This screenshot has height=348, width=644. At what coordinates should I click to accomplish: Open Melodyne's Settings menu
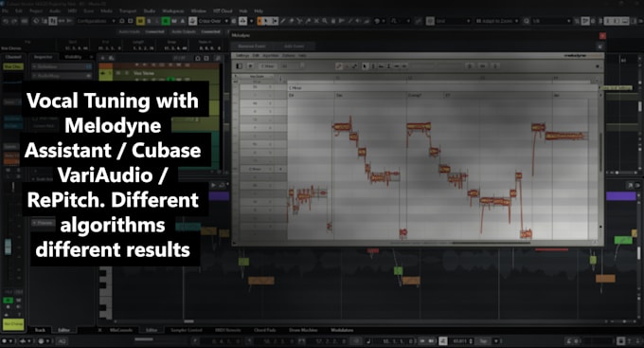[x=242, y=56]
